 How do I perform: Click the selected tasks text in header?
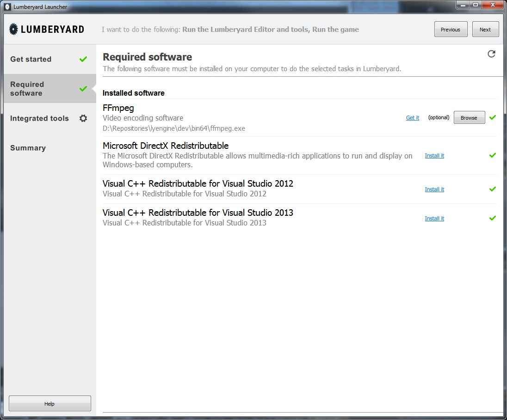tap(271, 30)
